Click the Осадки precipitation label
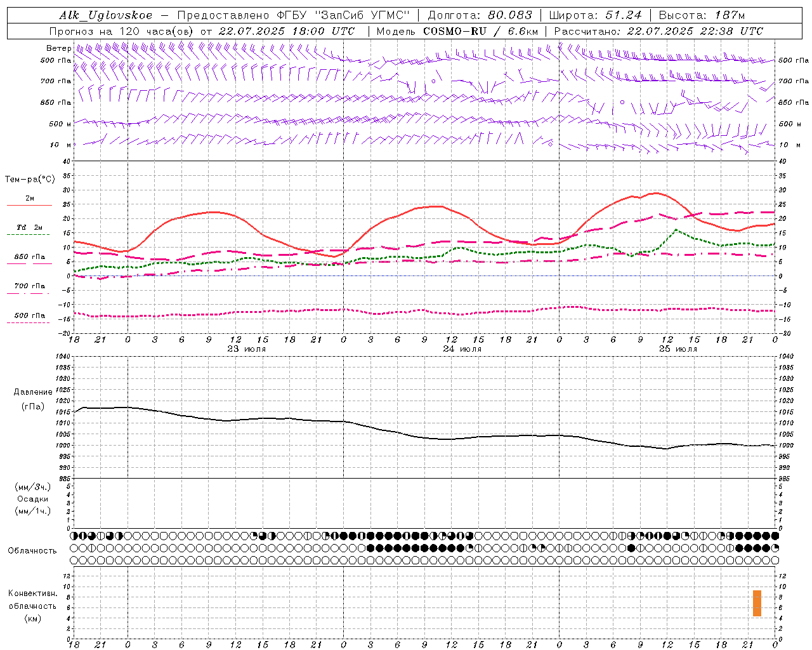This screenshot has width=812, height=650. click(x=33, y=500)
